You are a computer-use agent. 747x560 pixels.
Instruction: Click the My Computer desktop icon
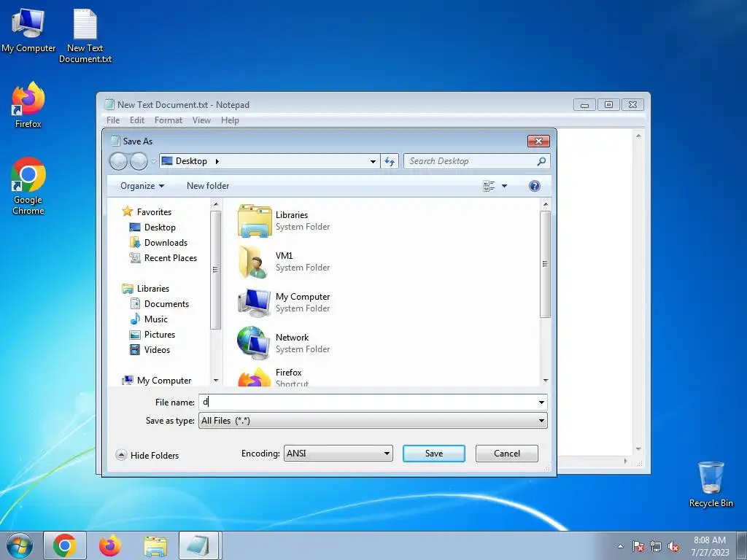[x=28, y=30]
